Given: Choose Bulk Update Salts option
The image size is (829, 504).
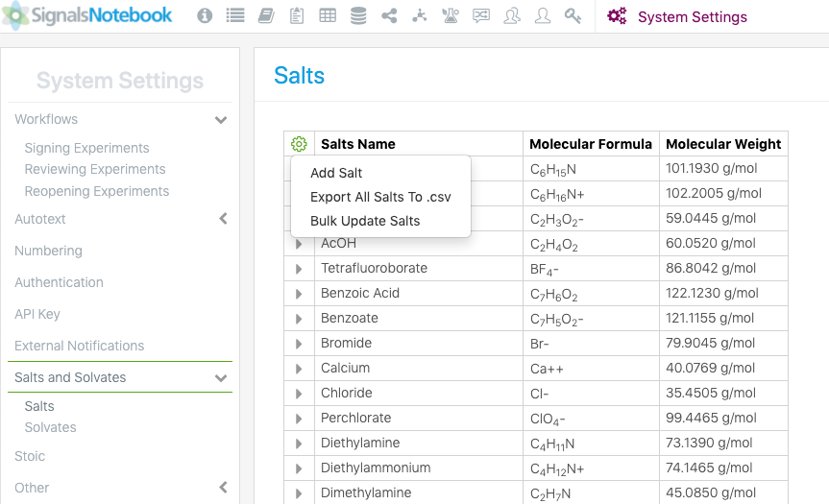Looking at the screenshot, I should (365, 221).
